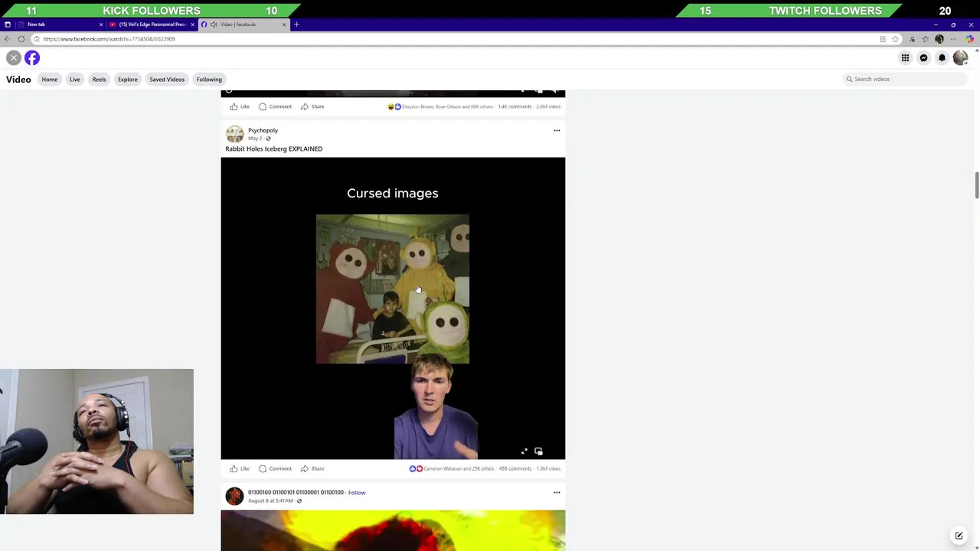Image resolution: width=980 pixels, height=551 pixels.
Task: Comment on the top video post
Action: (x=275, y=106)
